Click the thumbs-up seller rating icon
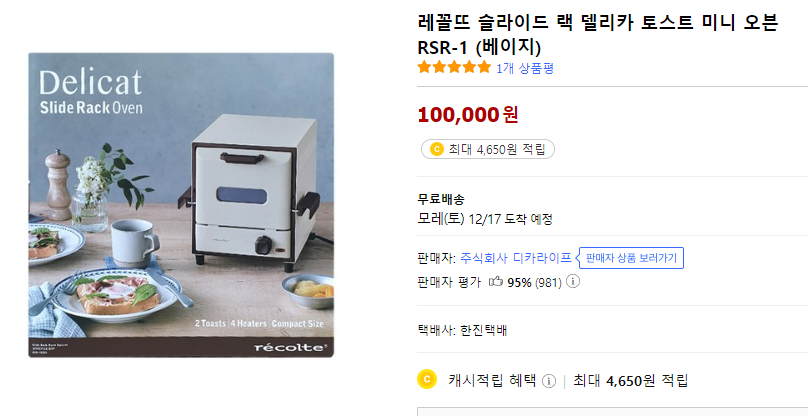 coord(495,282)
